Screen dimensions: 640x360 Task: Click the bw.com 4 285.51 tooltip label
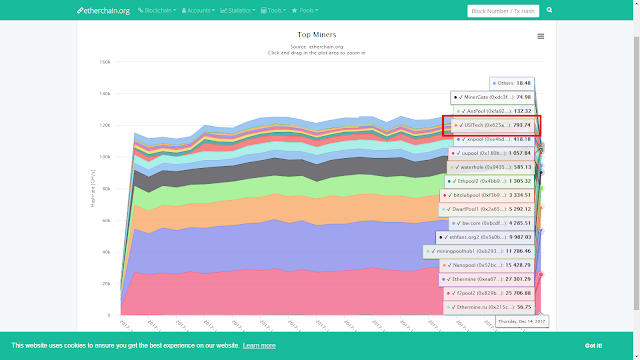point(491,223)
